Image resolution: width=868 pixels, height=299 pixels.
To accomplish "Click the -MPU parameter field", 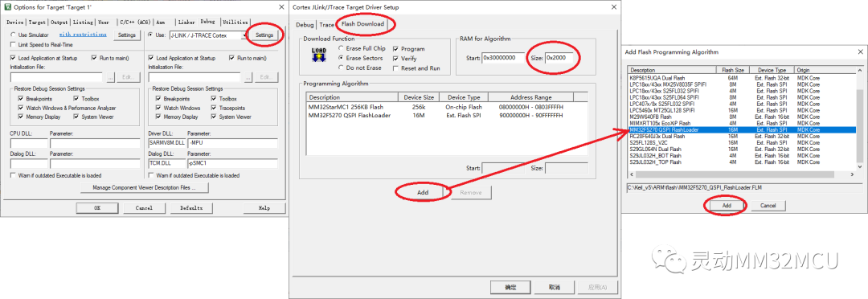I will click(232, 143).
